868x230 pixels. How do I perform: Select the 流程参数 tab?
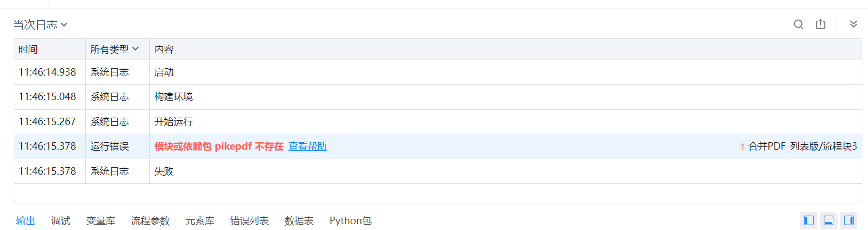pyautogui.click(x=150, y=221)
